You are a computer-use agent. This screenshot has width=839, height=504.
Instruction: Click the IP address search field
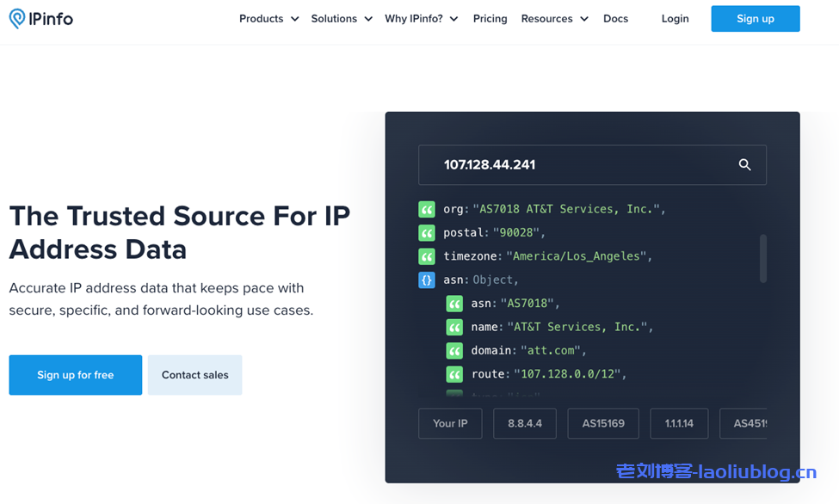click(x=577, y=165)
